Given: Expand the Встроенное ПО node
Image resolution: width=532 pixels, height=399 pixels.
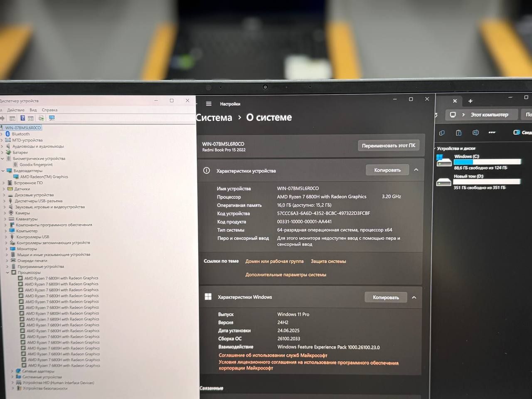Looking at the screenshot, I should (x=3, y=183).
